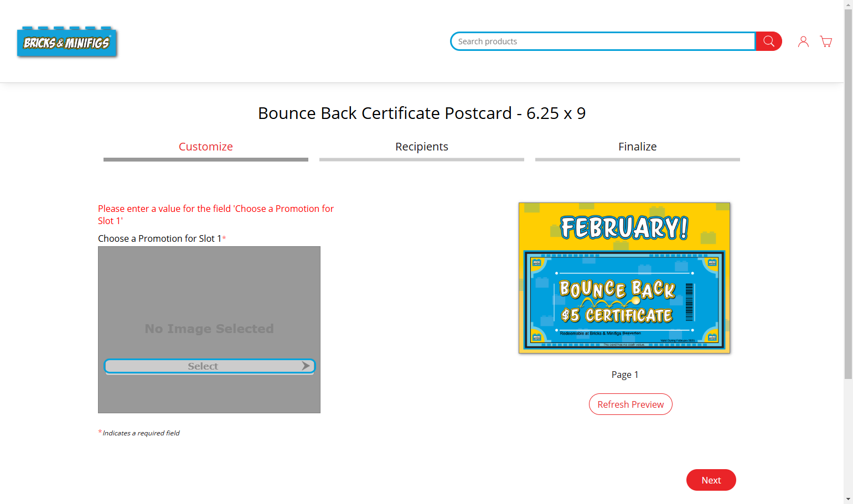
Task: Open the Select promotion image button
Action: [210, 366]
